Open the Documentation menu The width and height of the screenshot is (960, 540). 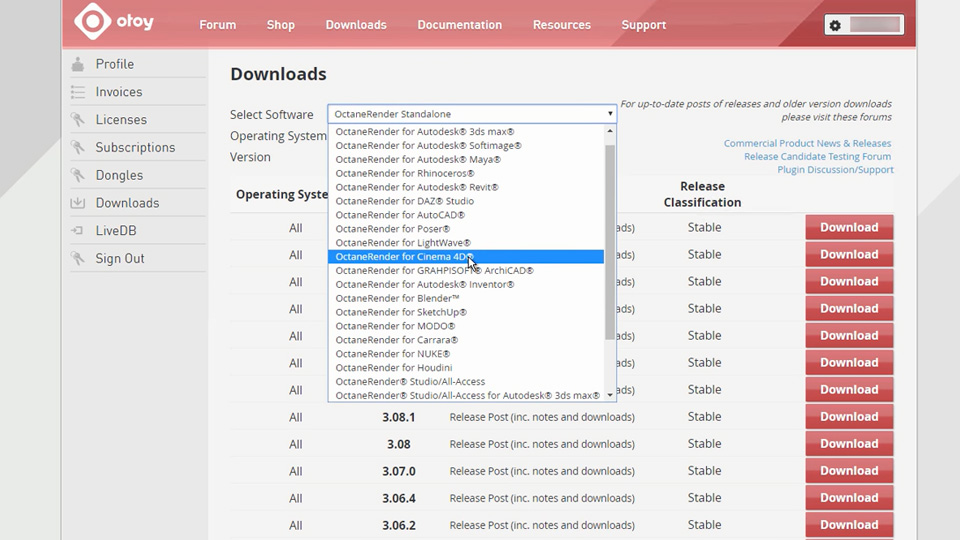pyautogui.click(x=460, y=25)
